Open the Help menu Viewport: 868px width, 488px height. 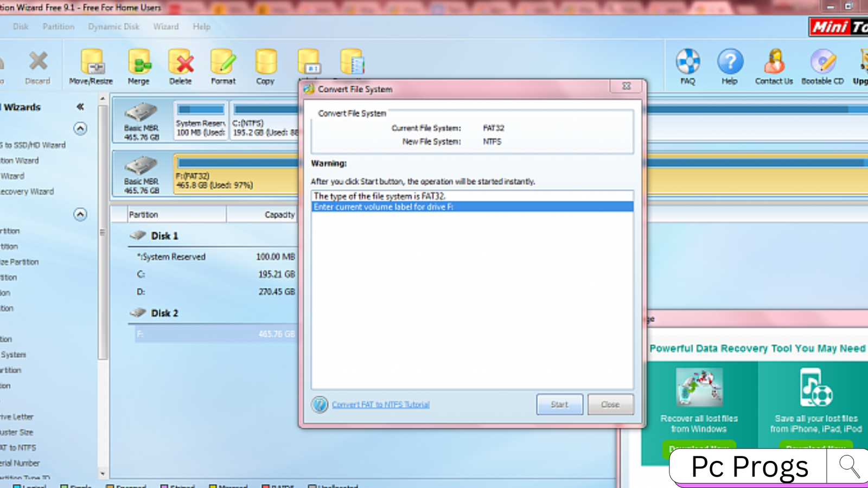(201, 27)
